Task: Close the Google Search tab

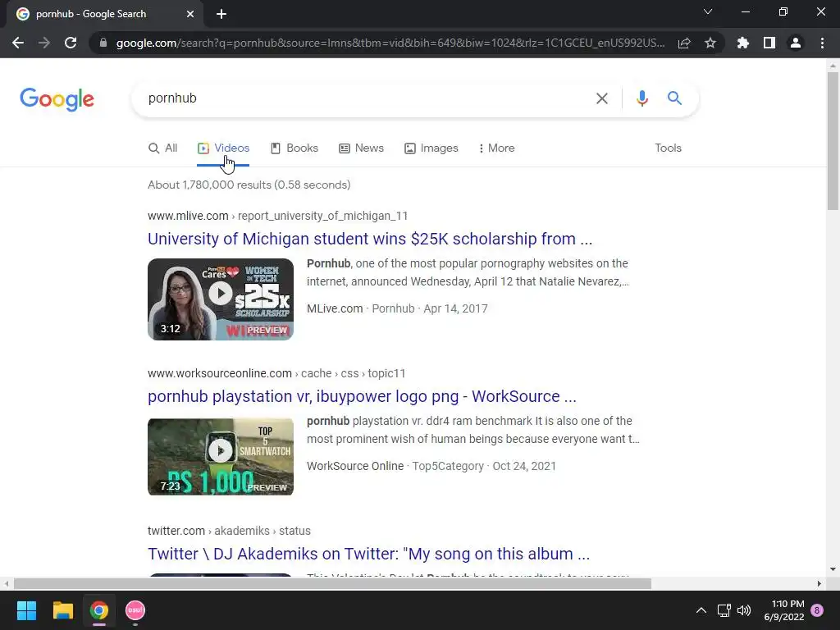Action: pyautogui.click(x=190, y=14)
